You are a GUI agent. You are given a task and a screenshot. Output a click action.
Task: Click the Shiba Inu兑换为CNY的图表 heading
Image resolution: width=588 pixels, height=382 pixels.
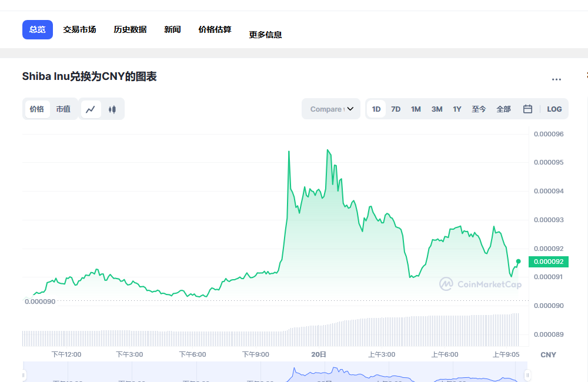pos(89,76)
